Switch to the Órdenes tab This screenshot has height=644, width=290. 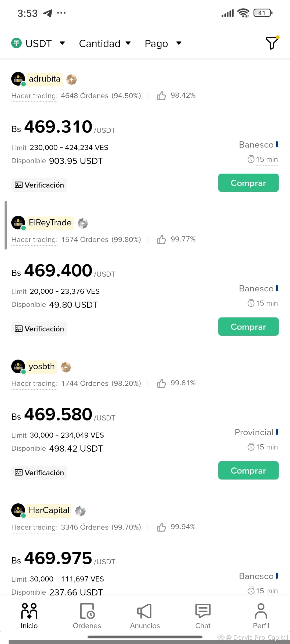(87, 614)
